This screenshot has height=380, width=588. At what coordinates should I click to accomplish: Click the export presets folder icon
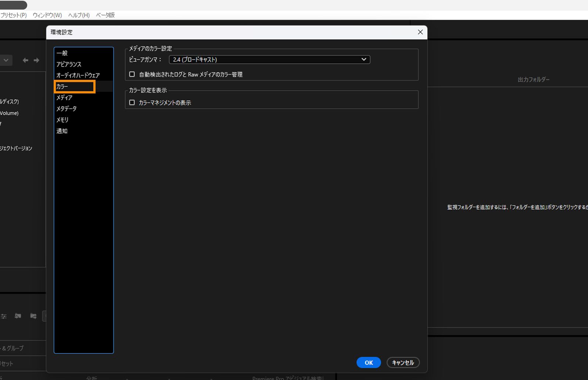click(33, 316)
